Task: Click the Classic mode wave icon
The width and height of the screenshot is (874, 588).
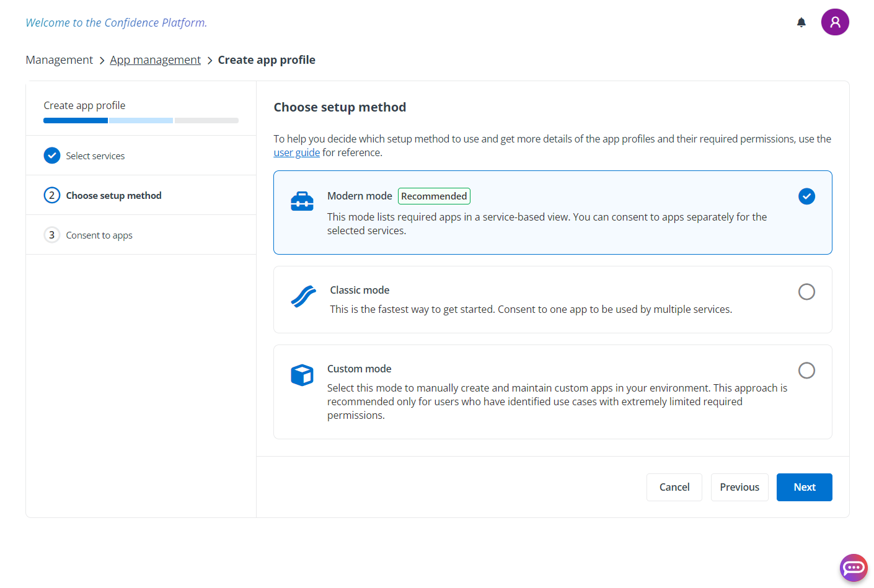Action: click(x=303, y=297)
